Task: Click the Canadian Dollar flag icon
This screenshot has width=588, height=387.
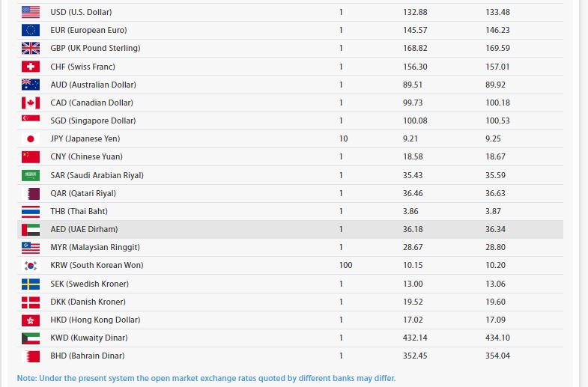Action: (x=31, y=103)
